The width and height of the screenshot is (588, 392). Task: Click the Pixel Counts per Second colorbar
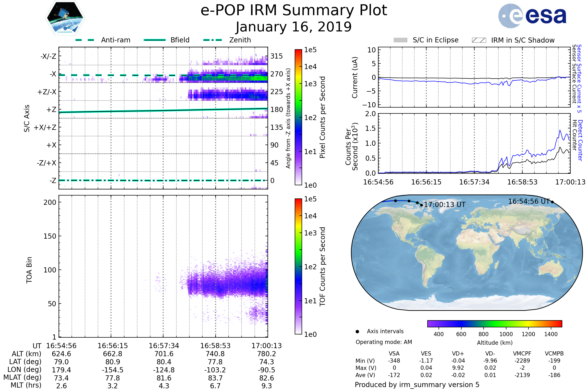(298, 118)
